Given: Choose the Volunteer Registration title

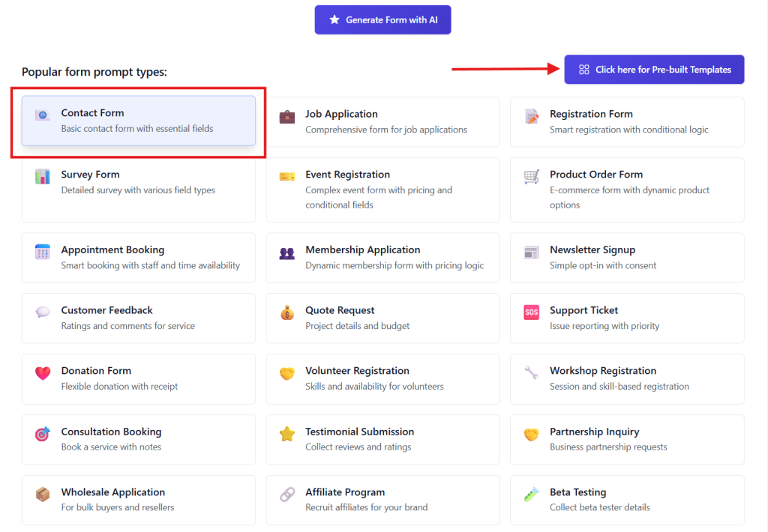Looking at the screenshot, I should 357,371.
